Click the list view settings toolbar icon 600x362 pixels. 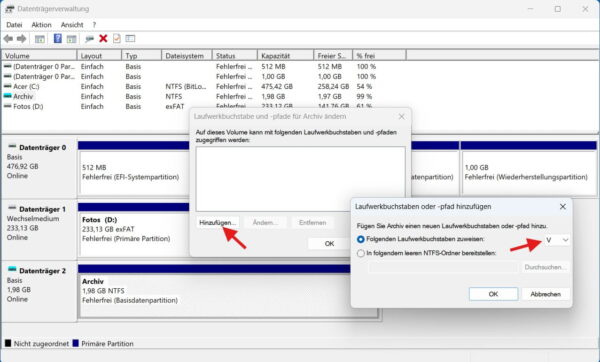coord(130,38)
